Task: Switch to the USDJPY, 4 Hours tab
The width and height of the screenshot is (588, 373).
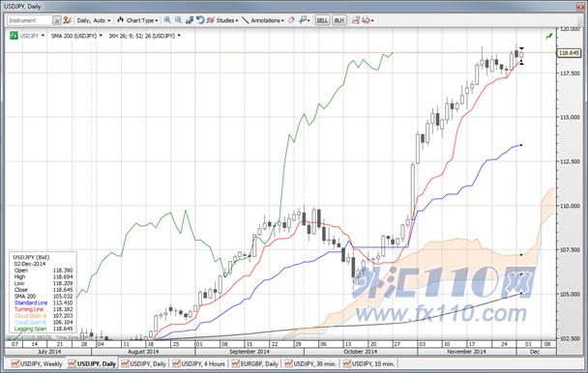Action: tap(199, 363)
